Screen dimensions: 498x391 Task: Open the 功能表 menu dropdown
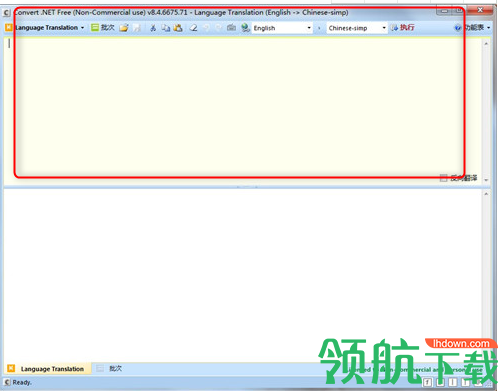[477, 28]
